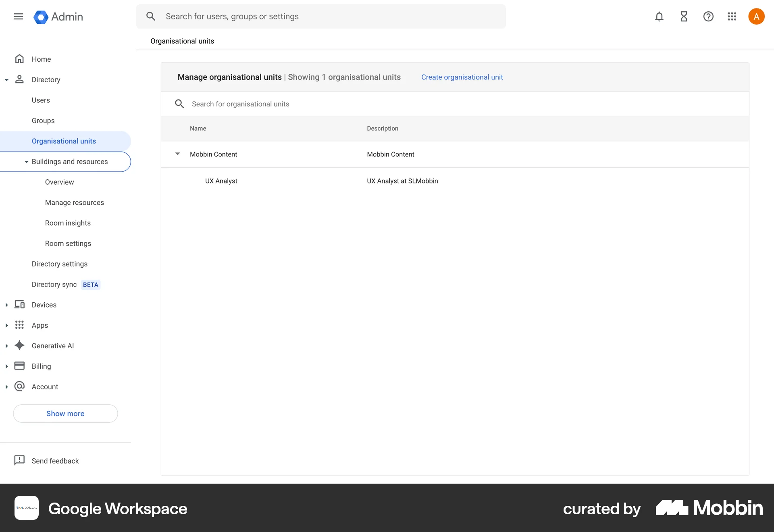The width and height of the screenshot is (774, 532).
Task: Open Room insights under Buildings
Action: pos(67,223)
